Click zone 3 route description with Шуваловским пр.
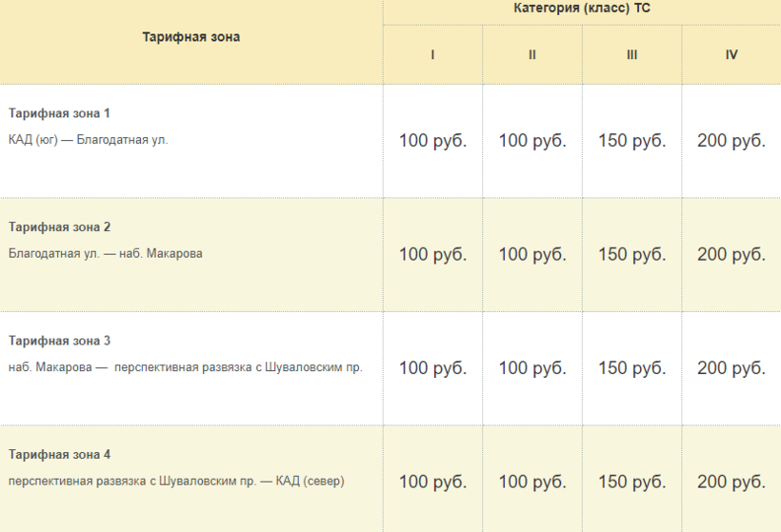 pos(186,367)
